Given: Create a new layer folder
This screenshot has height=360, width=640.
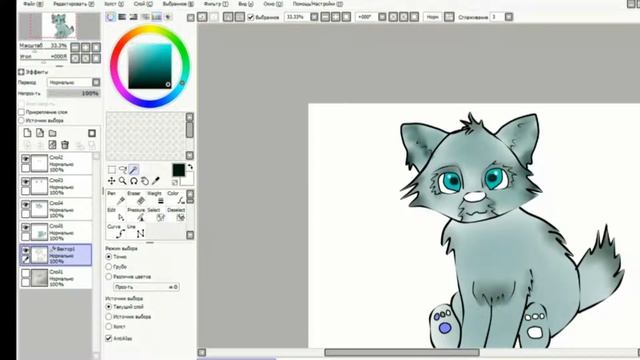Looking at the screenshot, I should [53, 133].
